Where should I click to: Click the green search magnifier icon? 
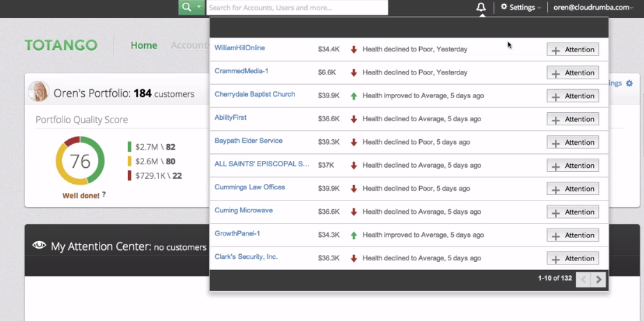click(x=187, y=8)
